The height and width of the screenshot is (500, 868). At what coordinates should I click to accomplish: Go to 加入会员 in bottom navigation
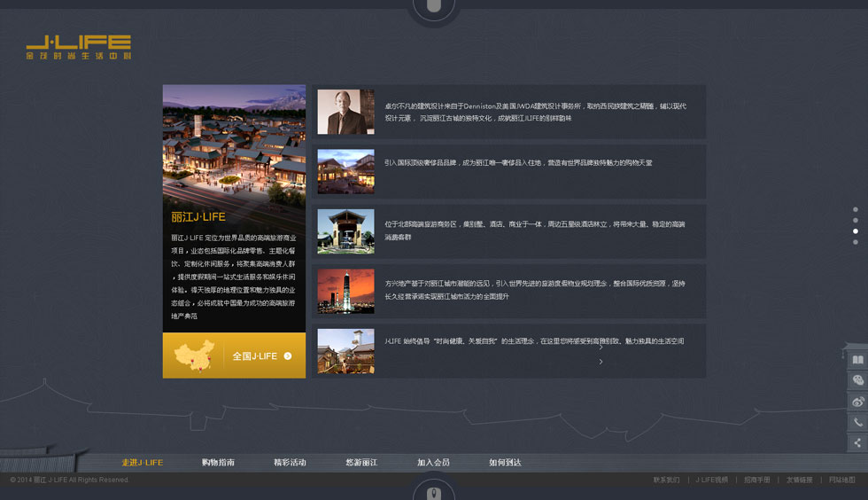pyautogui.click(x=433, y=463)
